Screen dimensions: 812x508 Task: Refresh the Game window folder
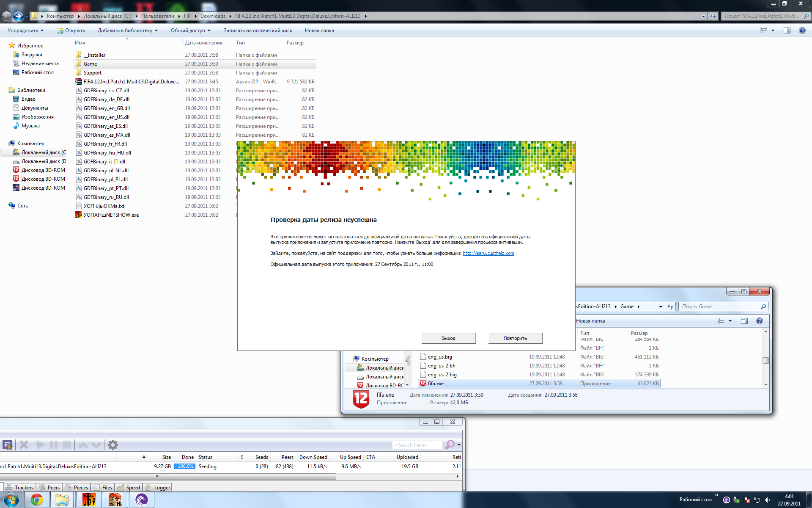point(670,306)
